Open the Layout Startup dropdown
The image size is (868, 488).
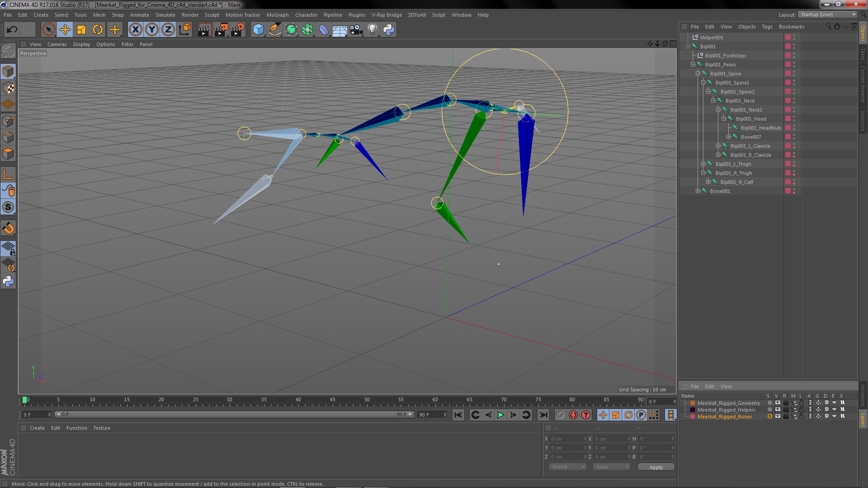pyautogui.click(x=828, y=15)
